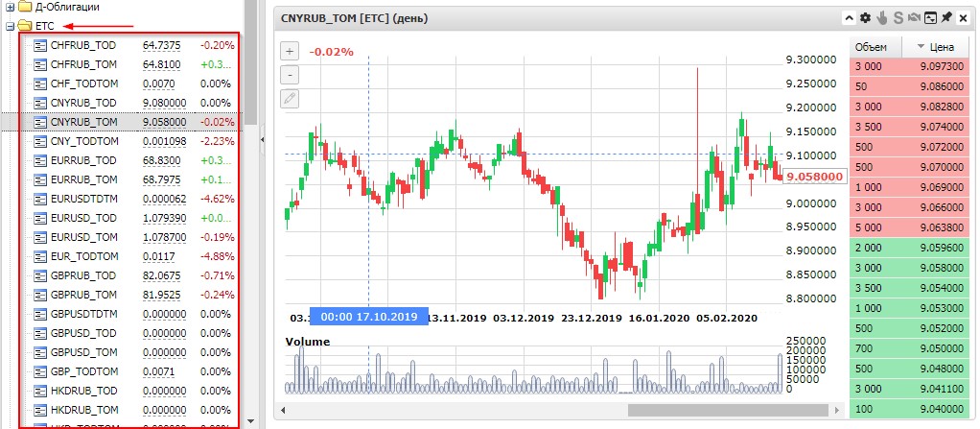Click the chart zoom-in plus button

291,51
